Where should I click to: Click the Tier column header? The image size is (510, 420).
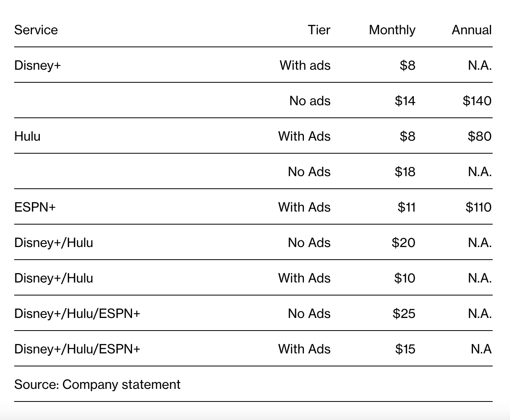(319, 30)
